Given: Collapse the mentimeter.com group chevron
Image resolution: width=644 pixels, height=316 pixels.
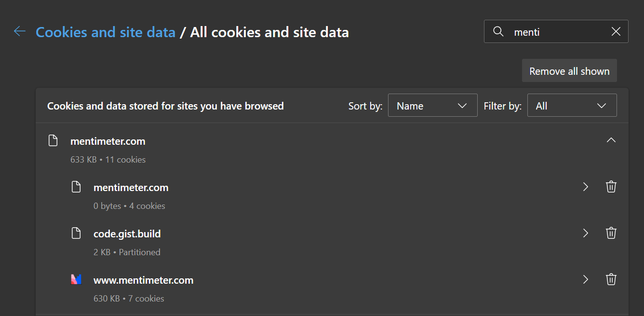Looking at the screenshot, I should pyautogui.click(x=611, y=140).
